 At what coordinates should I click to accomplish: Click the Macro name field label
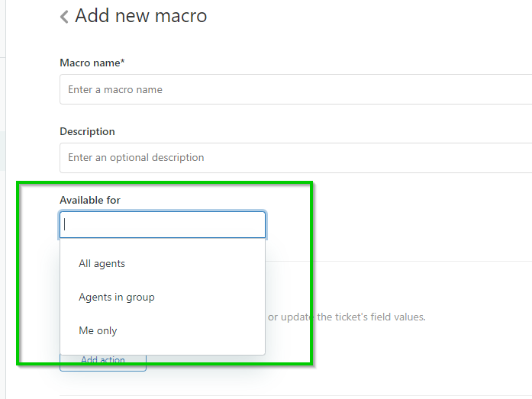pos(92,63)
